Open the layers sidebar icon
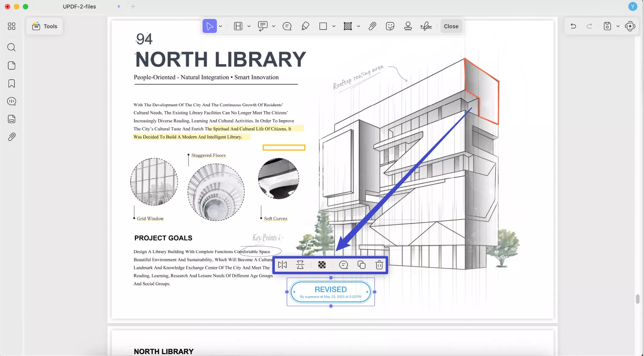The height and width of the screenshot is (356, 644). click(x=12, y=119)
